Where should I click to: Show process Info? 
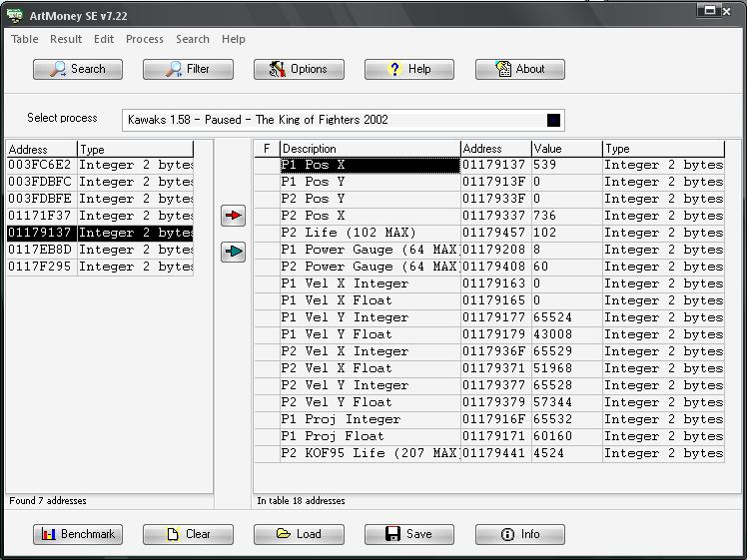(x=519, y=534)
